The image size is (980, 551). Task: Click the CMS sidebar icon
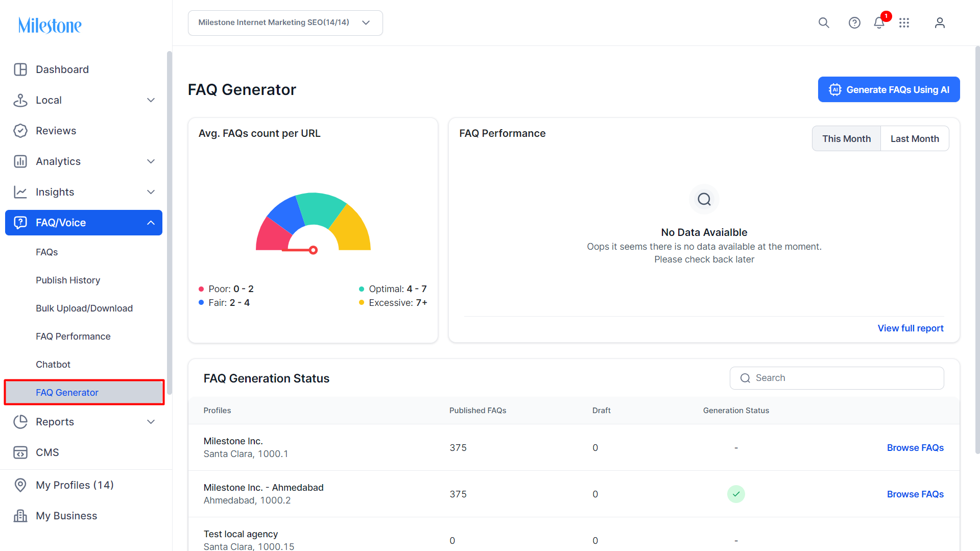click(20, 452)
